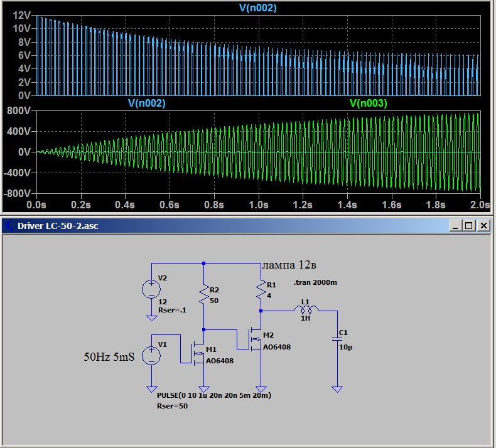Click the ground symbol below capacitor C1
The width and height of the screenshot is (496, 448).
(337, 389)
